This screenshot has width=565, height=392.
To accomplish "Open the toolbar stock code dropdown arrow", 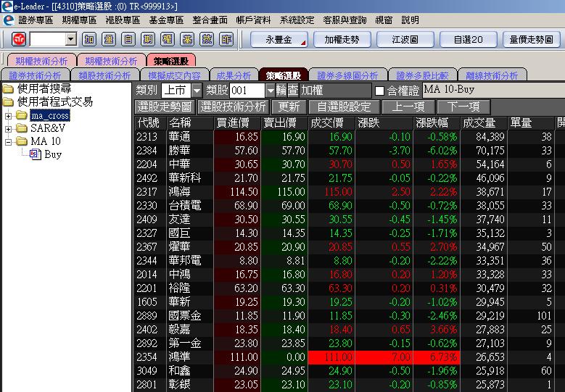I will [x=71, y=39].
